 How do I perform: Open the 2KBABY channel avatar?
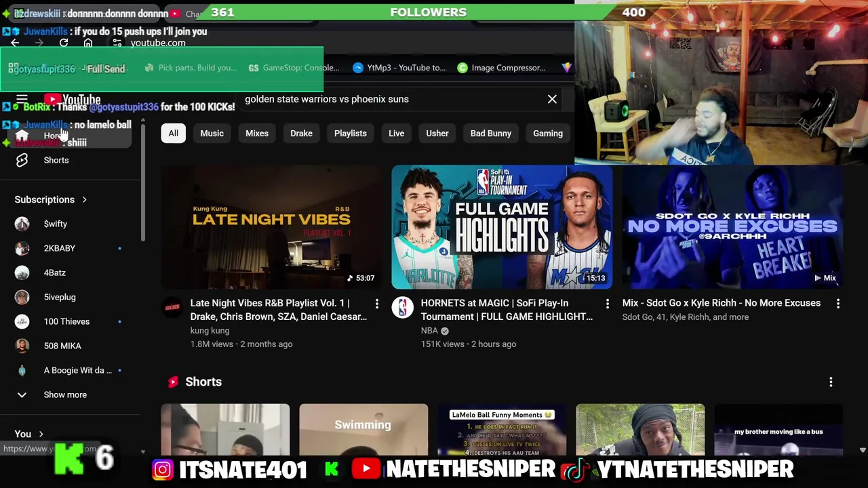coord(22,248)
